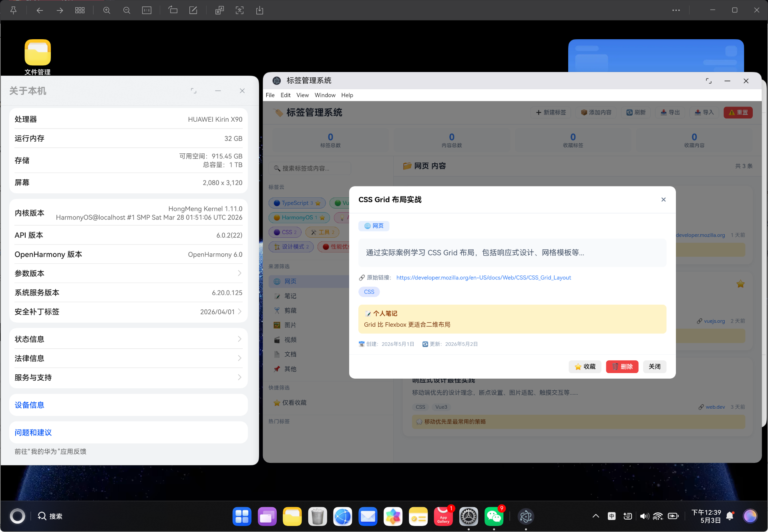Open App Gallery from the dock

point(443,516)
